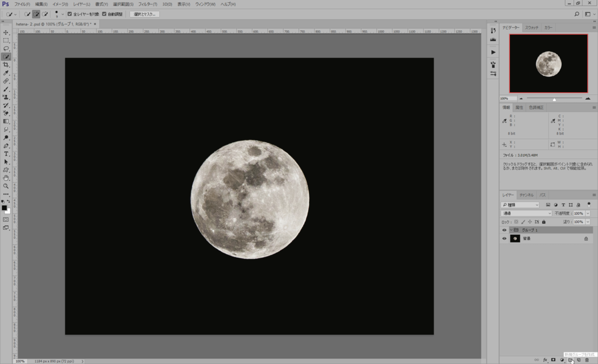Select the Crop tool
Image resolution: width=598 pixels, height=364 pixels.
pos(6,65)
